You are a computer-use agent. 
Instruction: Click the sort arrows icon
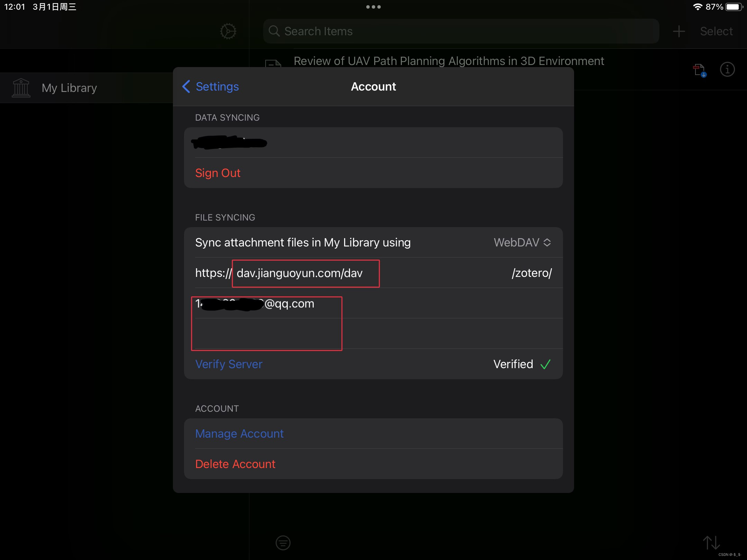coord(711,542)
